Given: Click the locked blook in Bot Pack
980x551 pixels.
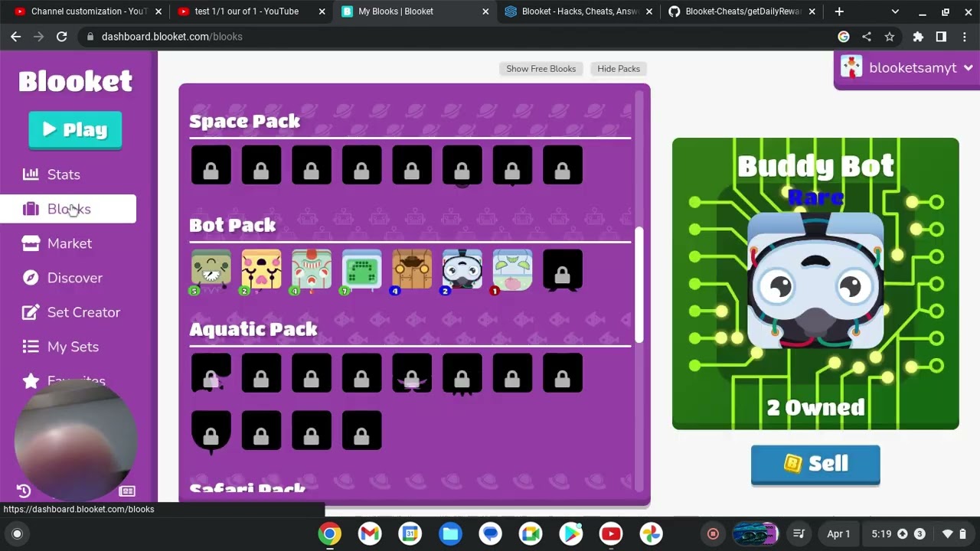Looking at the screenshot, I should pos(563,270).
